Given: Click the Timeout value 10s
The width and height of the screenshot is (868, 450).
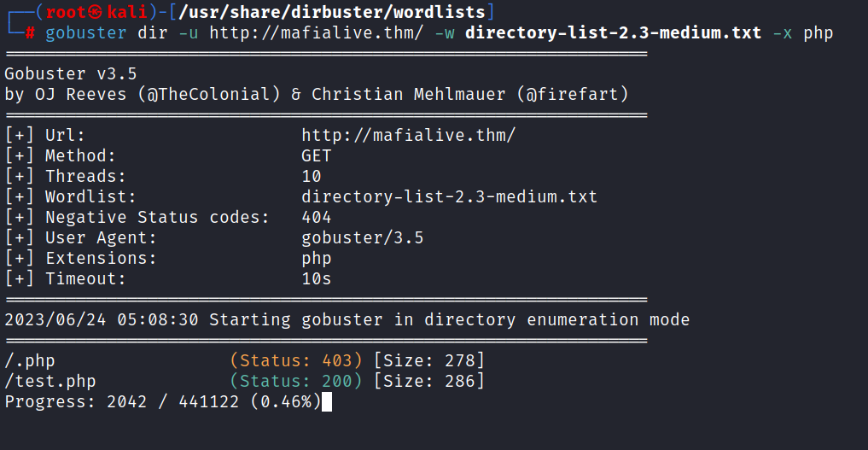Looking at the screenshot, I should [316, 278].
